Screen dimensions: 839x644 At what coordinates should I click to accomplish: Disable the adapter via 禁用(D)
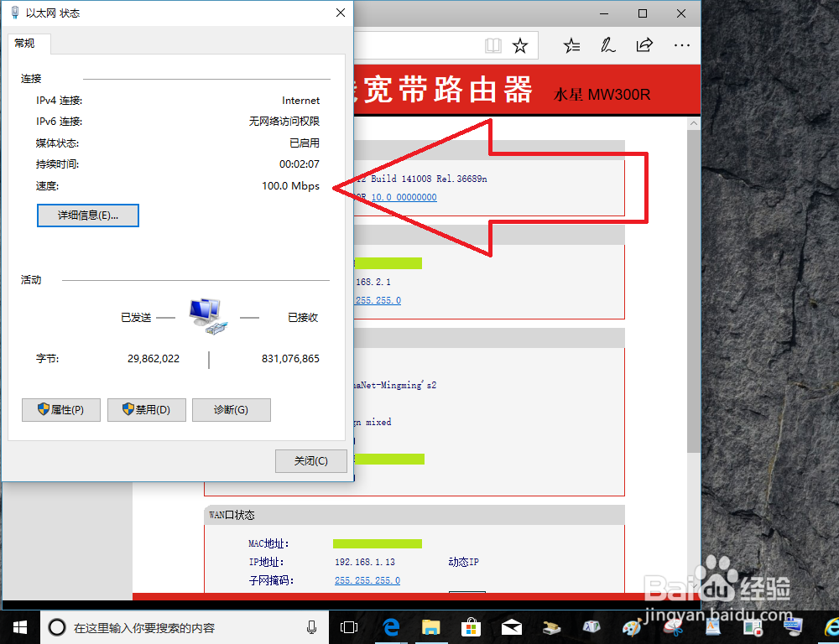(146, 409)
